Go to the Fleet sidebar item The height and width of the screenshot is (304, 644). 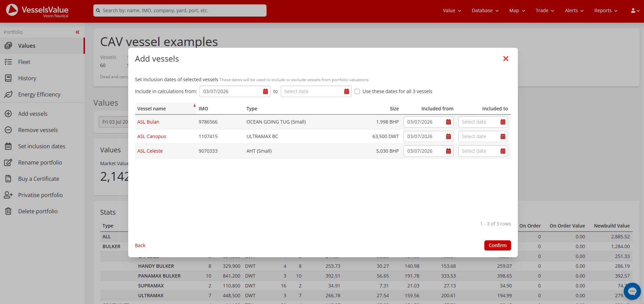(x=42, y=62)
